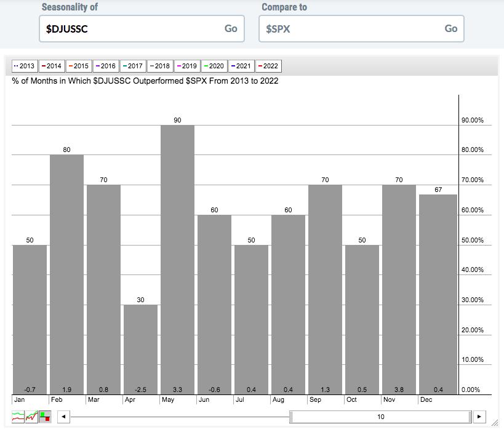This screenshot has width=504, height=432.
Task: Click the May bar showing 90 percent
Action: pyautogui.click(x=177, y=258)
